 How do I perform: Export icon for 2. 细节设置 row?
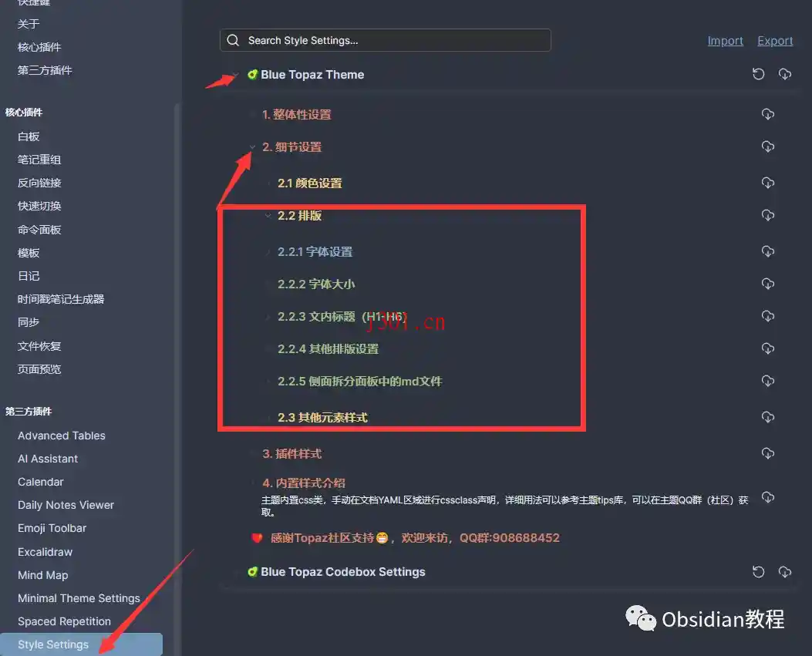click(767, 146)
